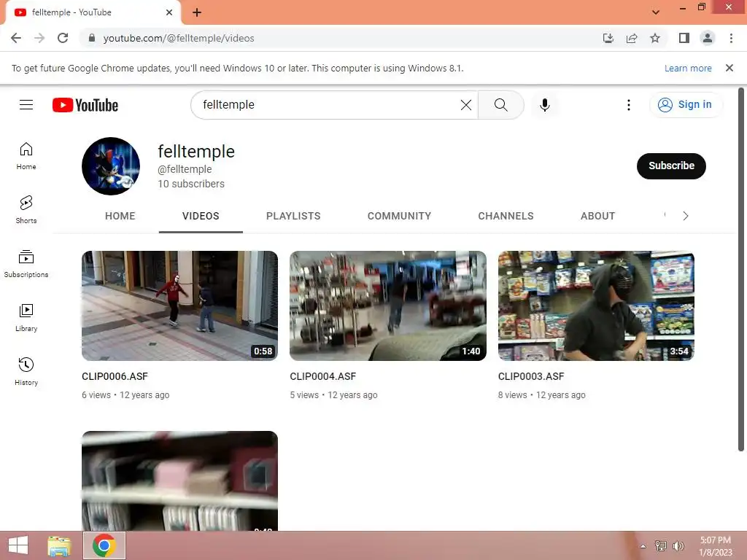
Task: Open Home in the sidebar
Action: pyautogui.click(x=26, y=156)
